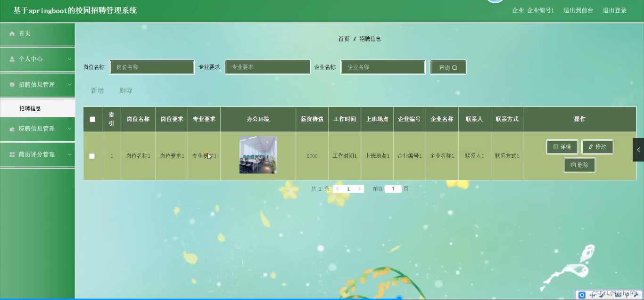
Task: Click the pencil icon on 修改 button
Action: coord(591,146)
